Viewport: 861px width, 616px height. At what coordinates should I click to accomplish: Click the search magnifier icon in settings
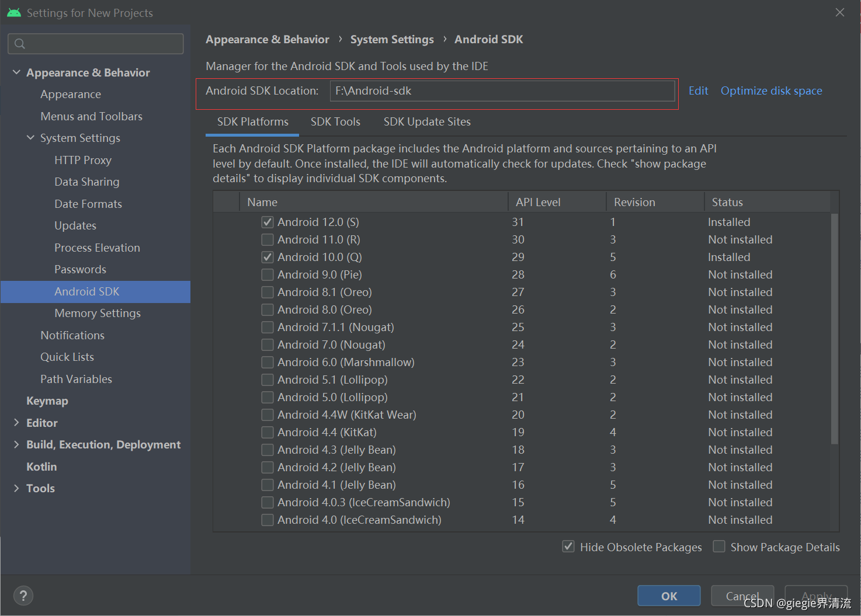click(x=20, y=44)
